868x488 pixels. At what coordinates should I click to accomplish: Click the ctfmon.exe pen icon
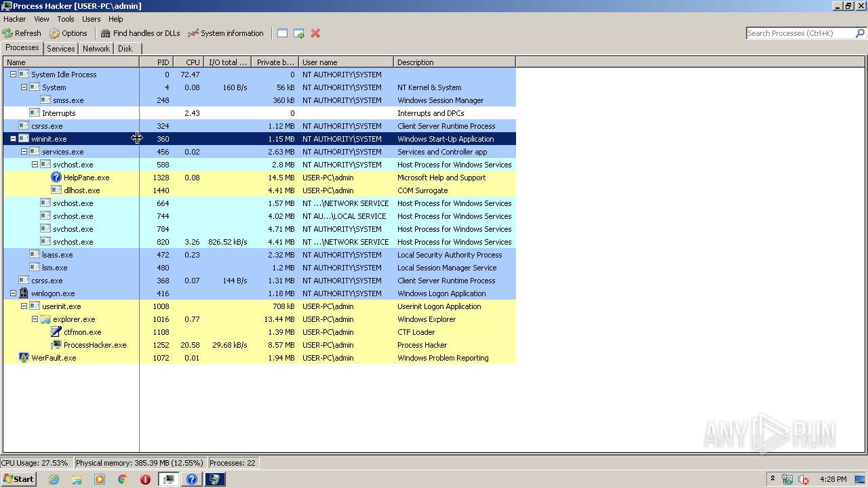(x=56, y=332)
